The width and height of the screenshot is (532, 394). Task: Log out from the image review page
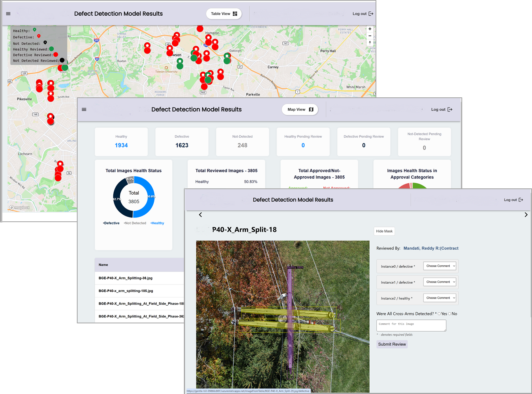pyautogui.click(x=514, y=200)
